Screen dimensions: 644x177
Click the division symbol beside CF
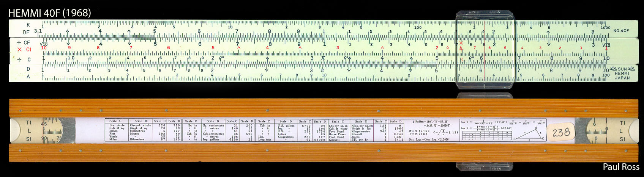19,43
